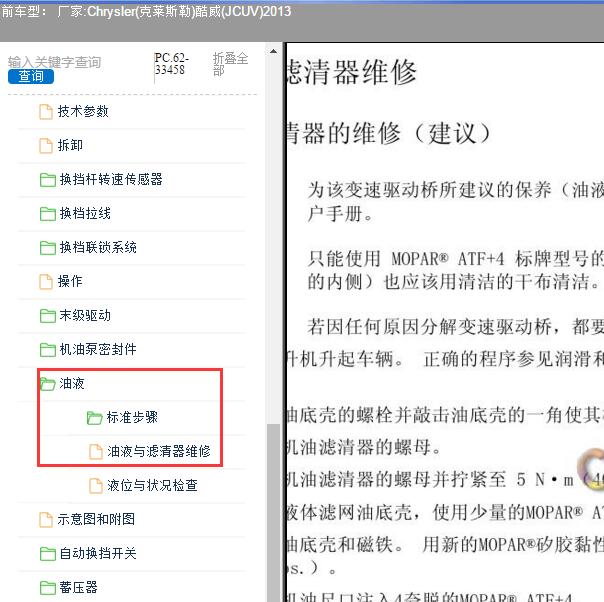
Task: Click the MOPAR ATF+4 paragraph text
Action: click(455, 270)
